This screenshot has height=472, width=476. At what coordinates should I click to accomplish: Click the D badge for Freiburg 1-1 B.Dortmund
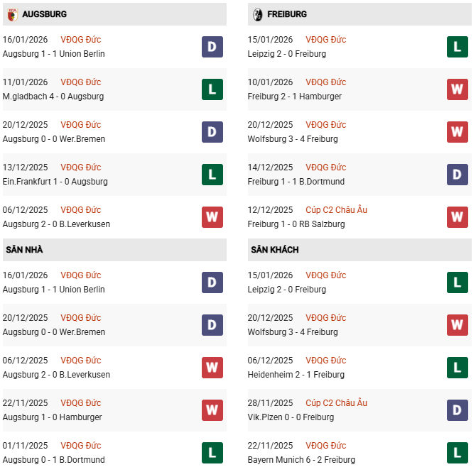point(457,175)
